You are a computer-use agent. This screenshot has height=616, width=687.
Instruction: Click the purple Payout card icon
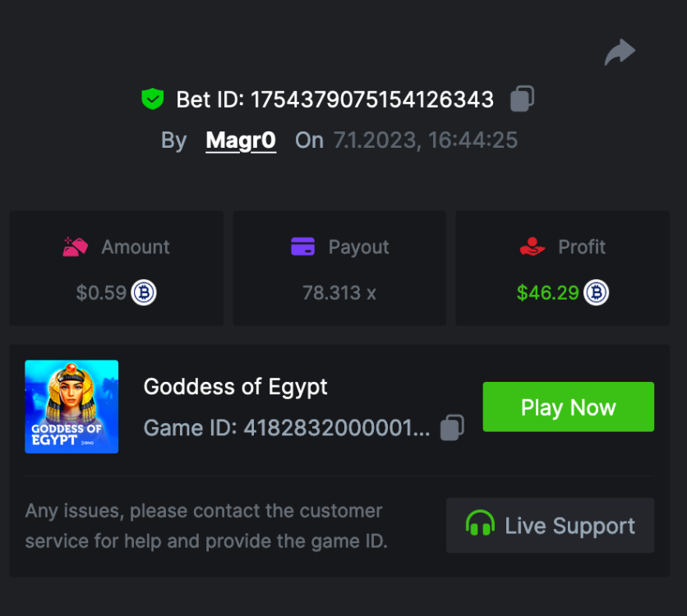pyautogui.click(x=302, y=246)
